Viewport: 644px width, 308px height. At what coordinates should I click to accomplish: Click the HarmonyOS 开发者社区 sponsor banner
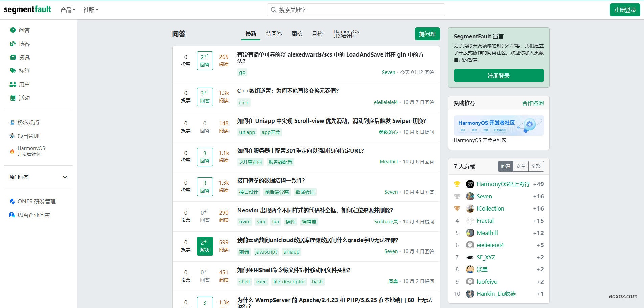(x=499, y=126)
